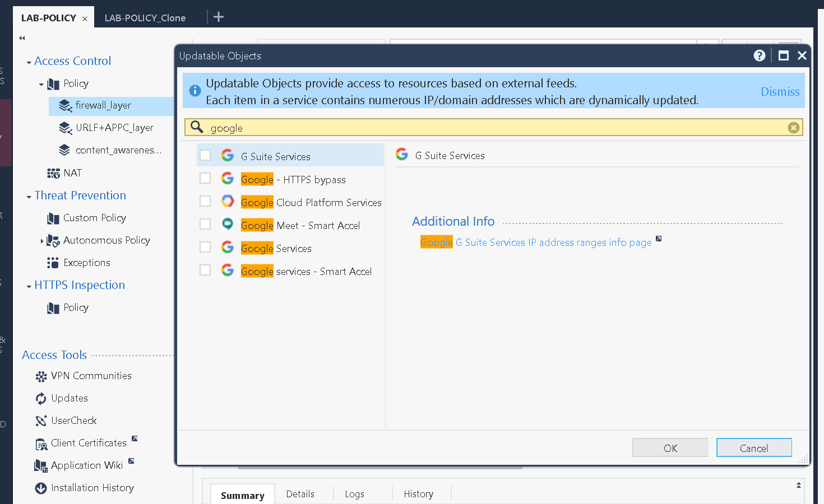Collapse the HTTPS Inspection section

(x=29, y=286)
